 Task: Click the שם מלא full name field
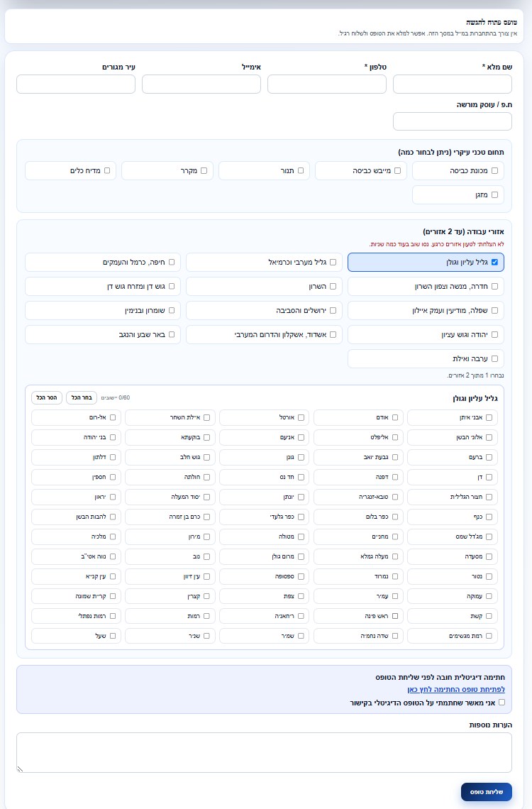[x=452, y=84]
